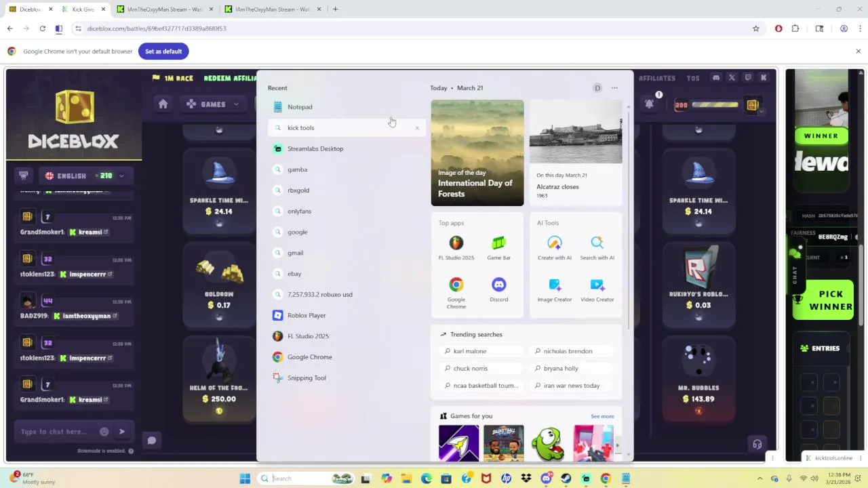Screen dimensions: 868x488
Task: Select '7,257,933.2 robuxo usd' recent search
Action: click(346, 294)
